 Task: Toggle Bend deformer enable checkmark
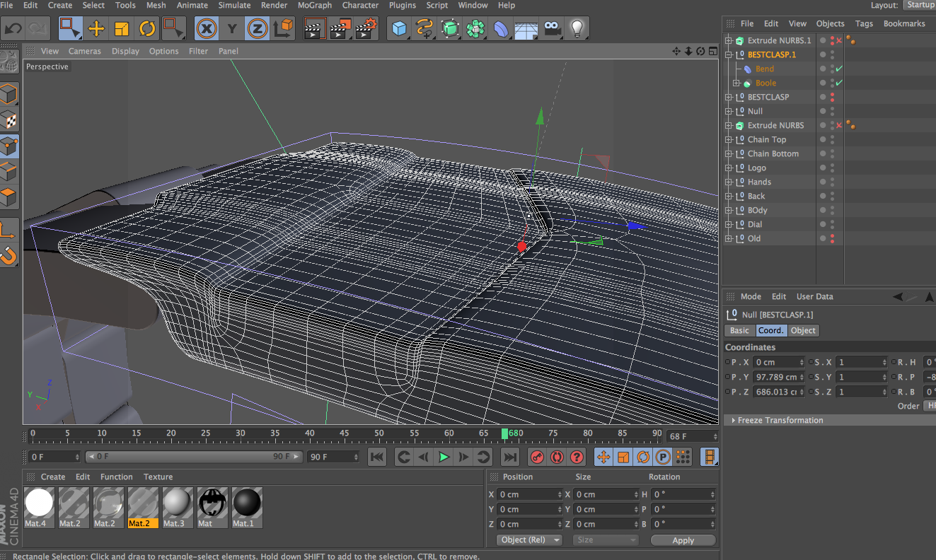point(839,69)
